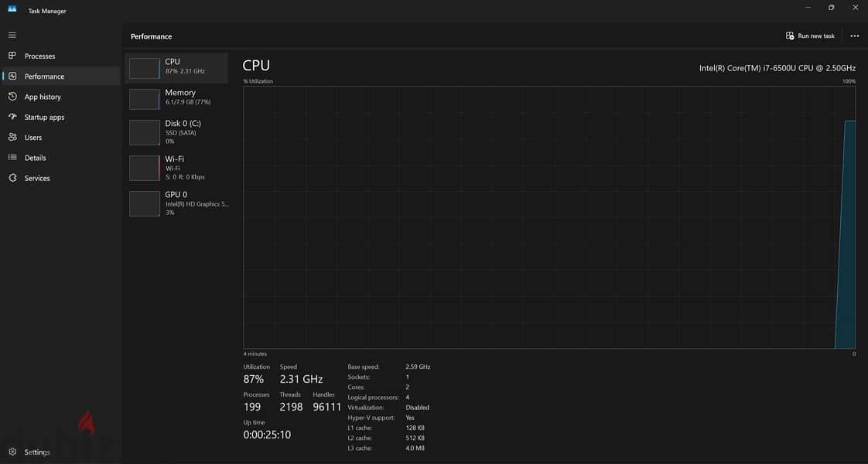Click the Handles count 96111
The height and width of the screenshot is (464, 868).
(327, 407)
